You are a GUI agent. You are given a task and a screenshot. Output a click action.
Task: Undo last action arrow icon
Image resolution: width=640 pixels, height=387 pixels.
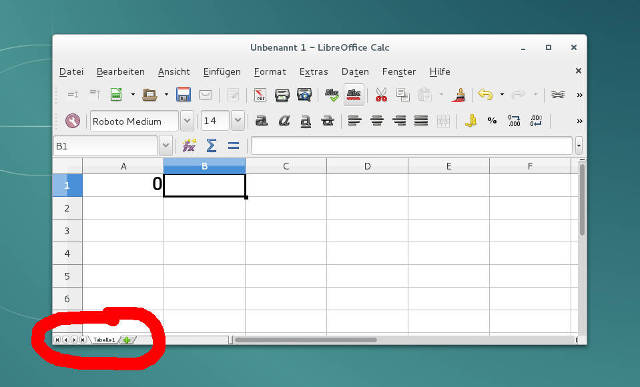tap(485, 95)
